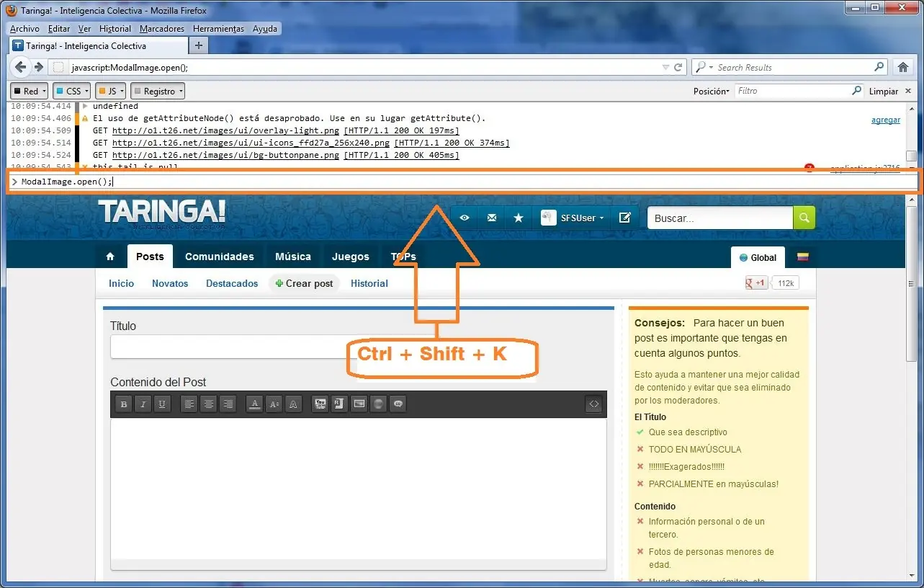Insert a Flash file into the post

tap(339, 404)
